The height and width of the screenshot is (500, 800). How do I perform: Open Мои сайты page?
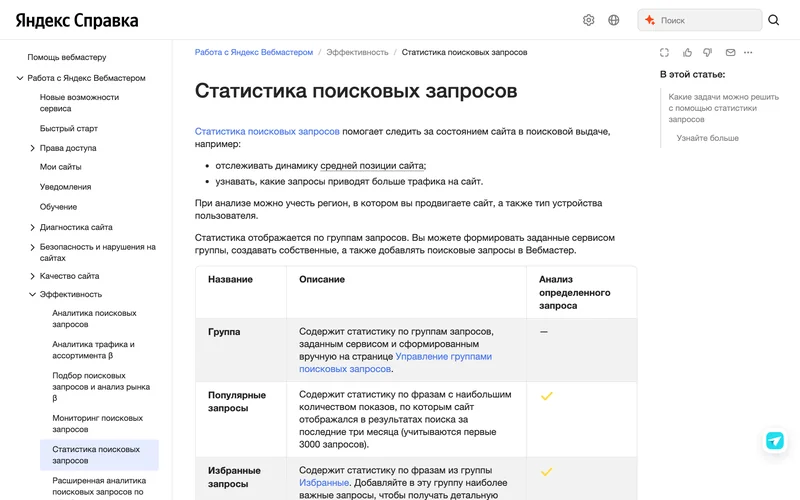(60, 167)
